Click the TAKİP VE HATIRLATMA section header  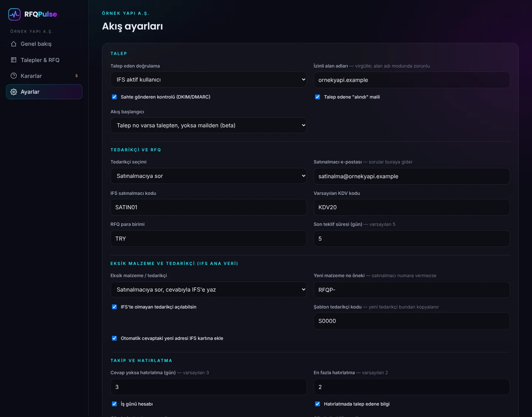141,361
